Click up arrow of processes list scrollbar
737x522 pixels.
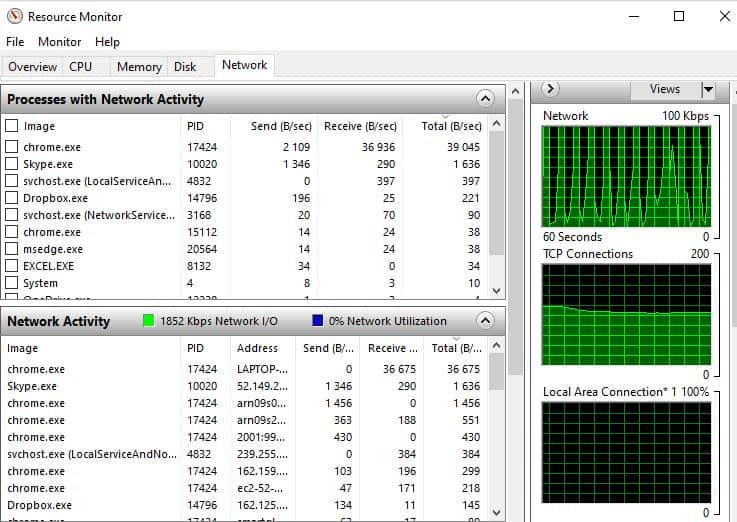pos(496,124)
